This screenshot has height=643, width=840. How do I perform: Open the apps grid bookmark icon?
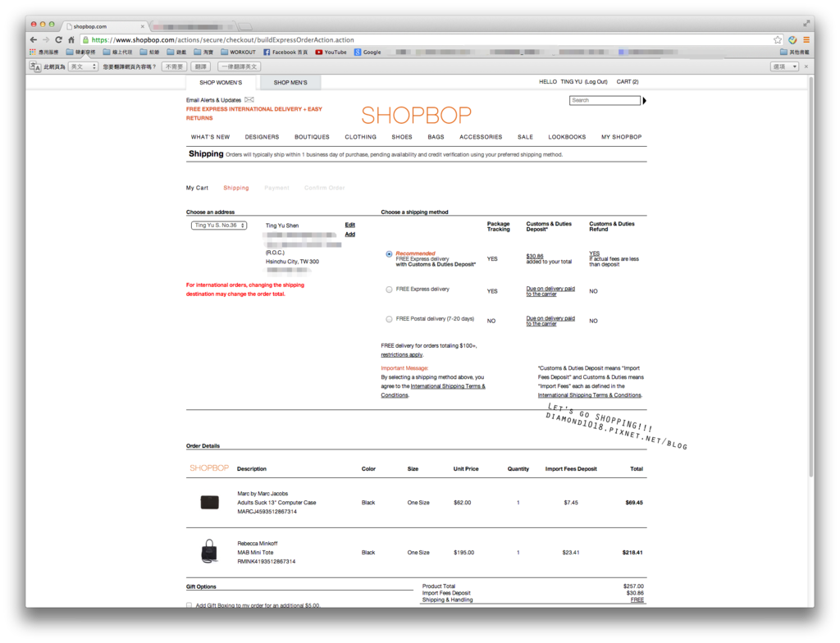coord(33,52)
